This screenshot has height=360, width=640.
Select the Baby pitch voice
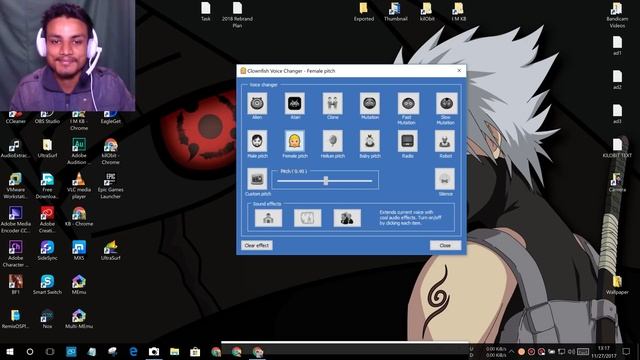pos(370,141)
